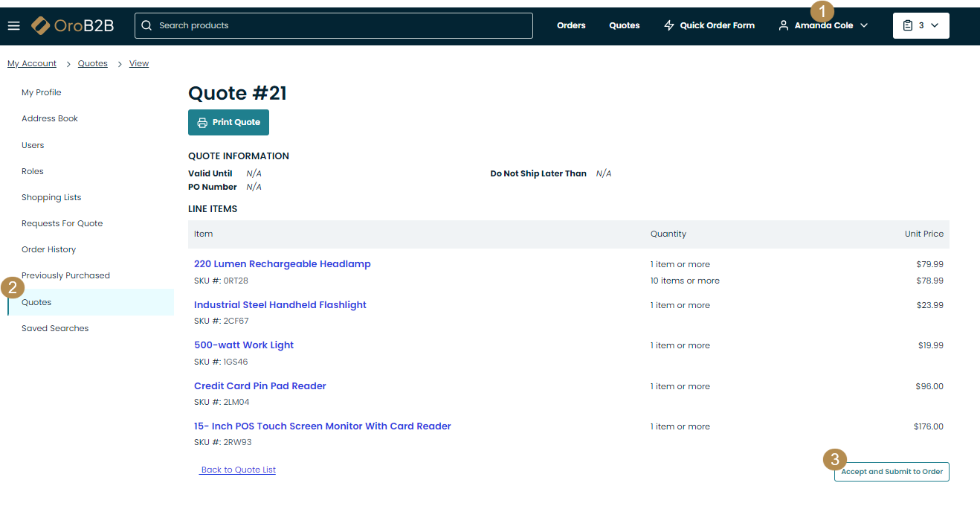
Task: Click My Account breadcrumb
Action: [32, 64]
